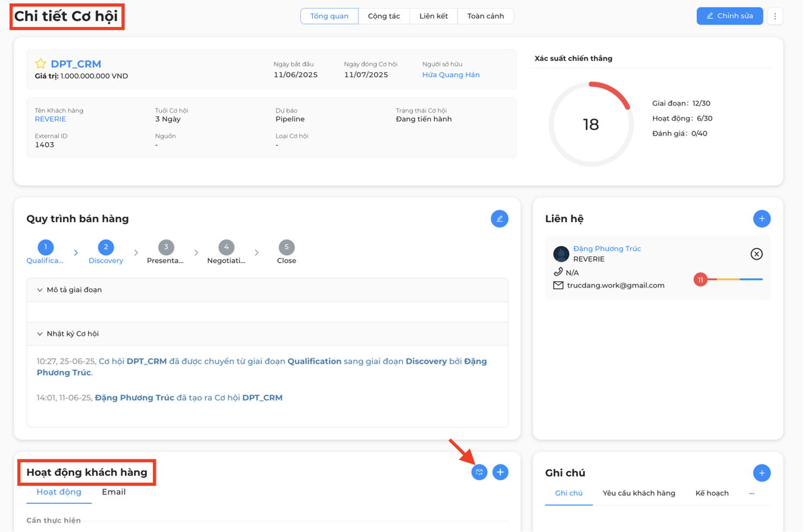
Task: Open the three-dot more options menu
Action: click(x=775, y=16)
